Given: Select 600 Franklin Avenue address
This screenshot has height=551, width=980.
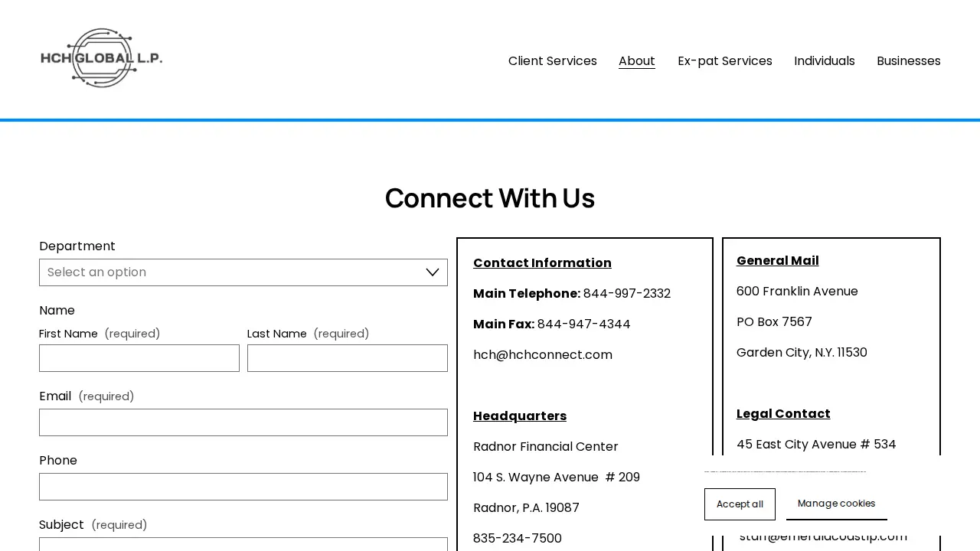Looking at the screenshot, I should click(x=797, y=292).
